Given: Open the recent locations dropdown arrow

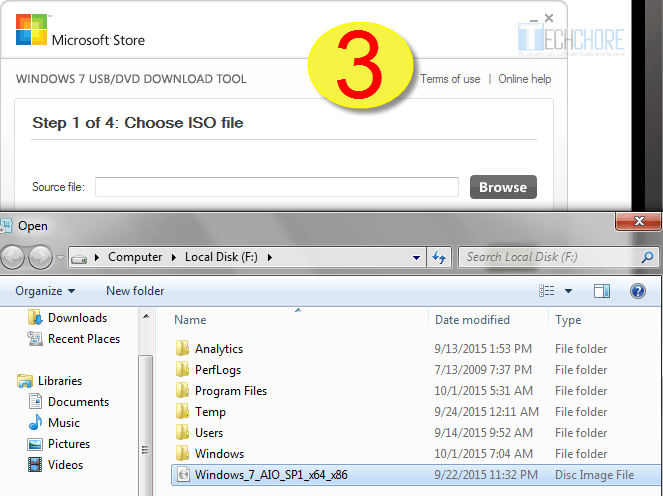Looking at the screenshot, I should [x=60, y=257].
